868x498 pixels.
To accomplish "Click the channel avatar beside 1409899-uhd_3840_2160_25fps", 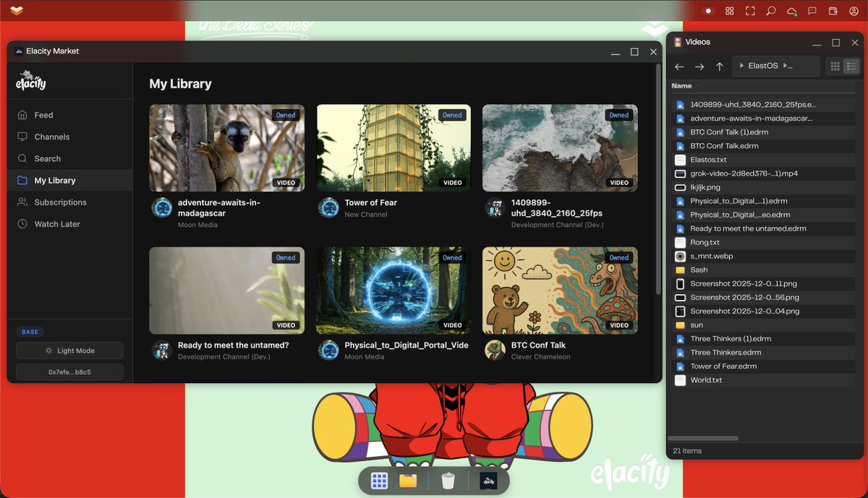I will (495, 207).
